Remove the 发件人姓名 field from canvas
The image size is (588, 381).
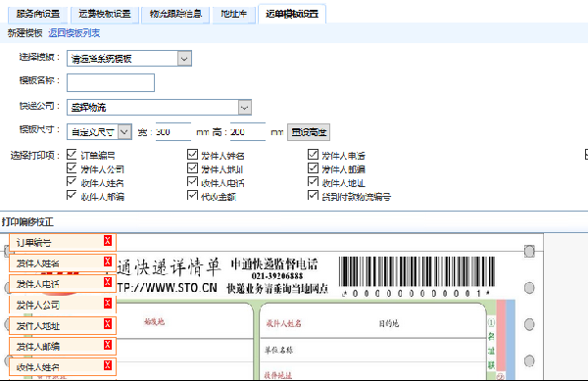point(108,262)
